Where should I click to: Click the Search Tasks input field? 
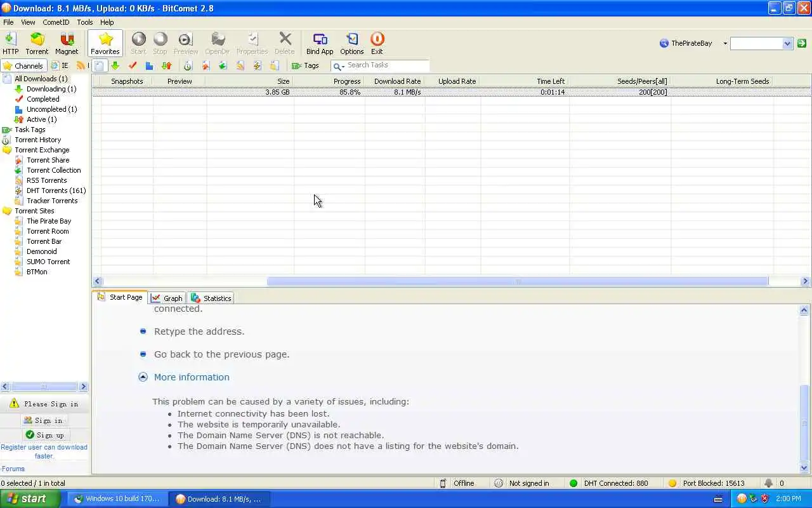point(387,65)
